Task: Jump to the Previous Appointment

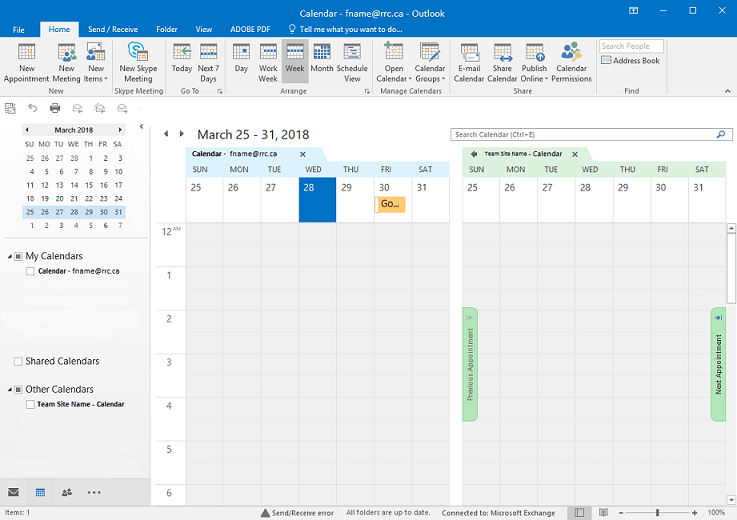Action: click(470, 364)
